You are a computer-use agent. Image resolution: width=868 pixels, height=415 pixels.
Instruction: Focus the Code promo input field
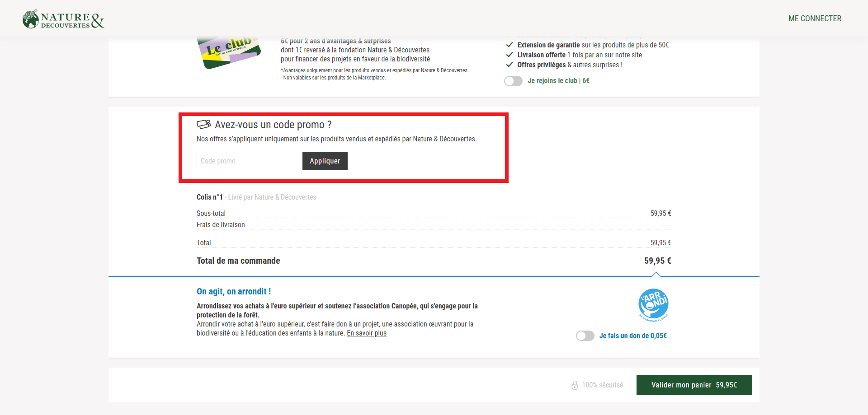coord(250,161)
